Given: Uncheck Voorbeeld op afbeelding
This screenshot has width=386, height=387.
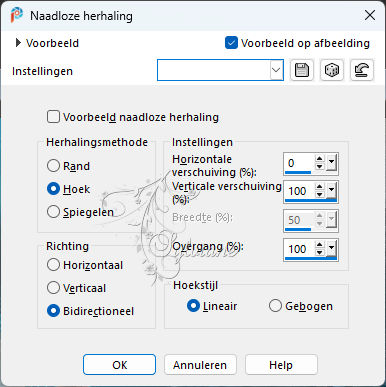Looking at the screenshot, I should tap(231, 43).
